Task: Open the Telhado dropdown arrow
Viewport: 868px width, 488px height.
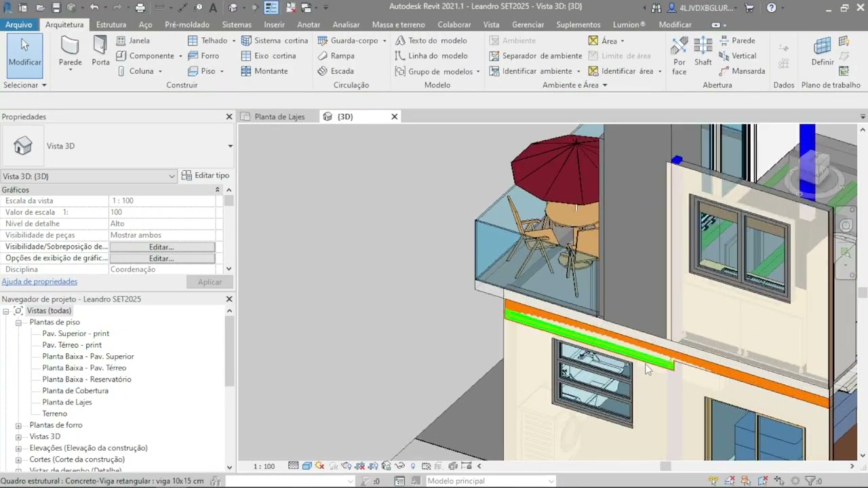Action: tap(233, 41)
